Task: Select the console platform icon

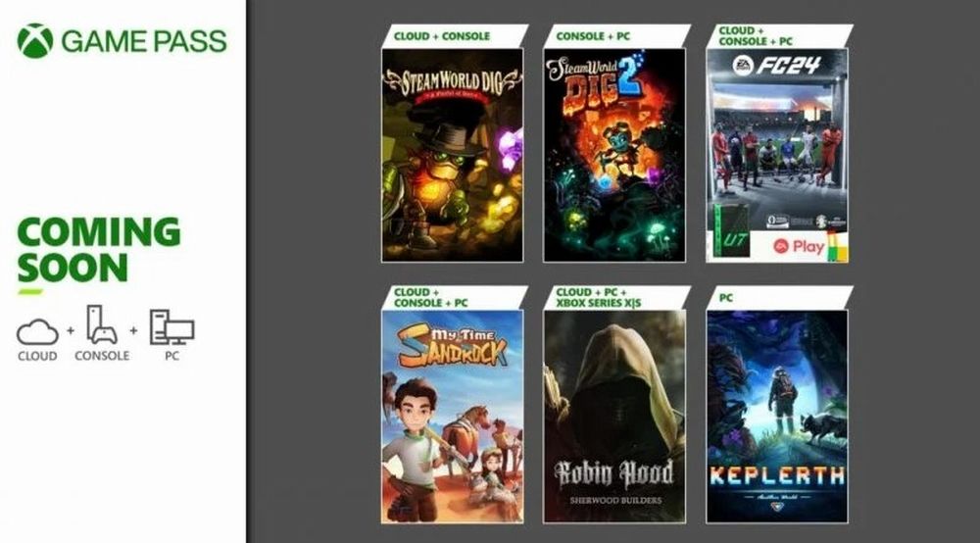Action: (x=101, y=325)
